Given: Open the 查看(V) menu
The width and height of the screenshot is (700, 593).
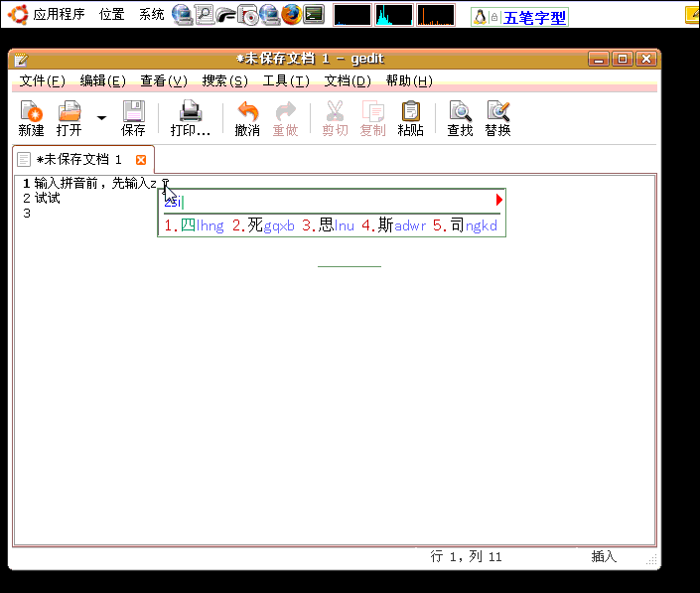Looking at the screenshot, I should pyautogui.click(x=164, y=80).
